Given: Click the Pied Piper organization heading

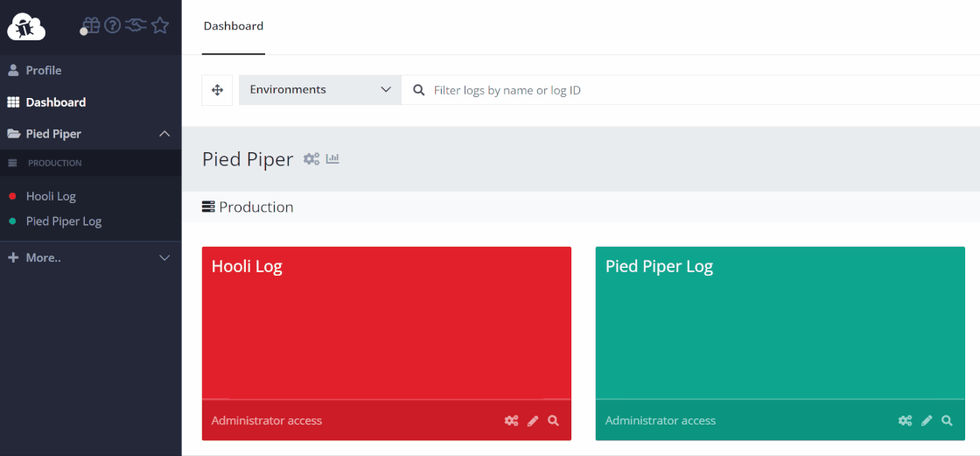Looking at the screenshot, I should [x=248, y=159].
